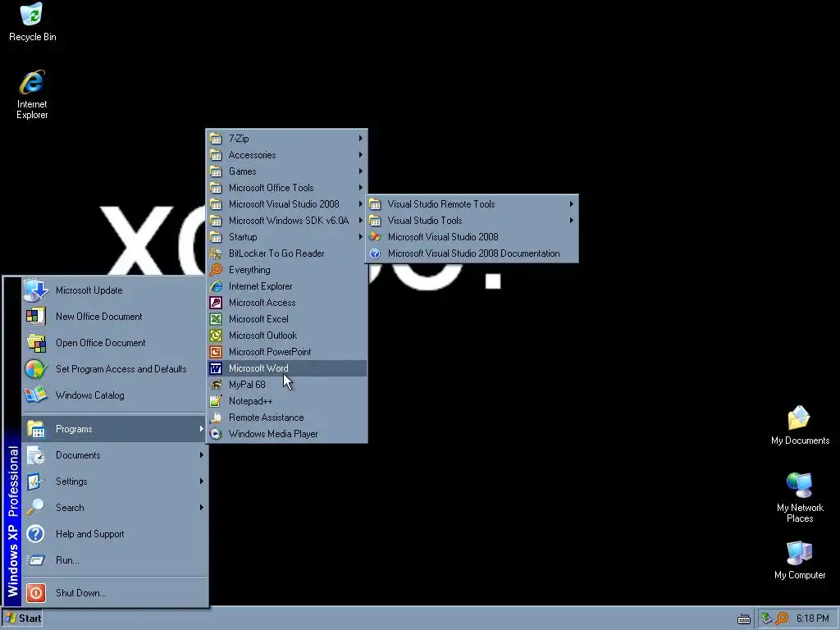Click the Notepad++ icon in Programs
This screenshot has width=840, height=630.
(x=216, y=401)
